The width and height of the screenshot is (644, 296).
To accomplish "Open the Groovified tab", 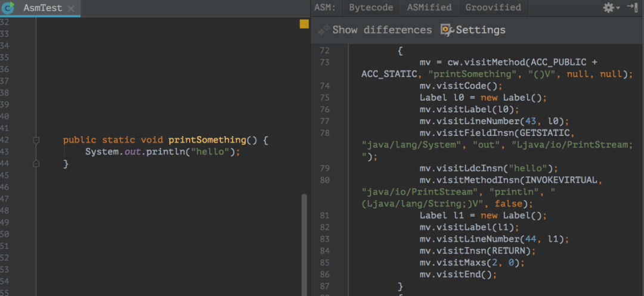I will pyautogui.click(x=493, y=7).
